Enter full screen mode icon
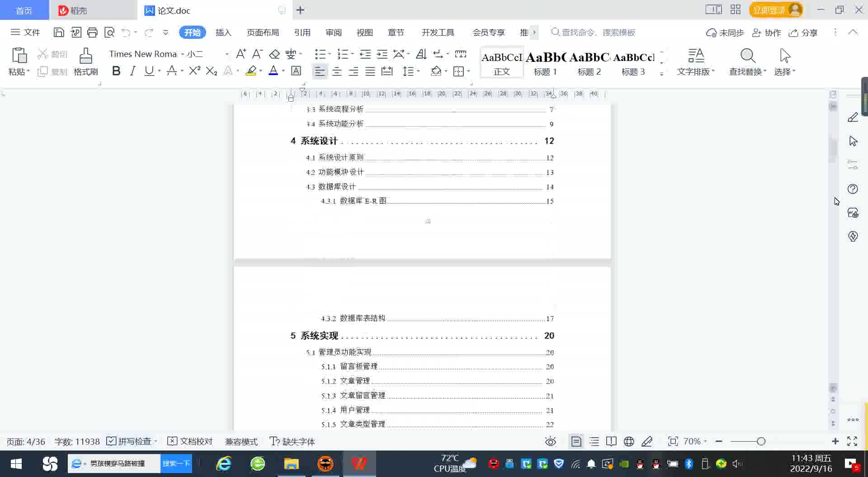 [x=852, y=441]
